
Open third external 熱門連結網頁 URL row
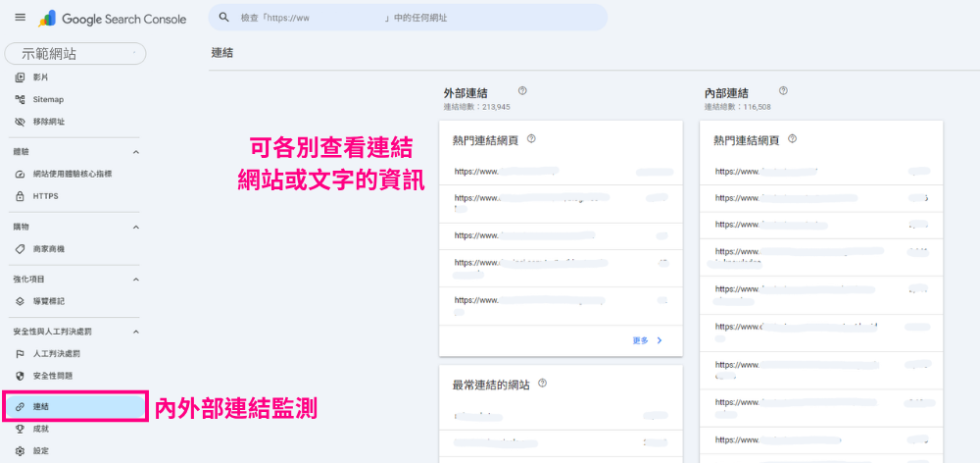(x=561, y=235)
